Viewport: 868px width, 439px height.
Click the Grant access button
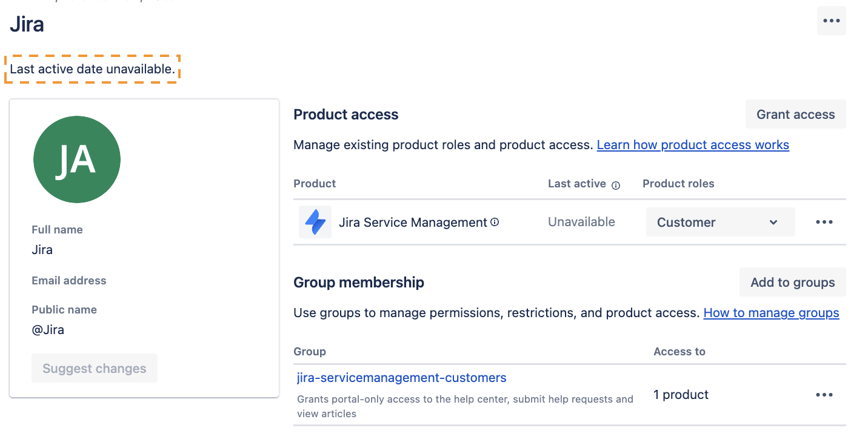click(x=795, y=114)
